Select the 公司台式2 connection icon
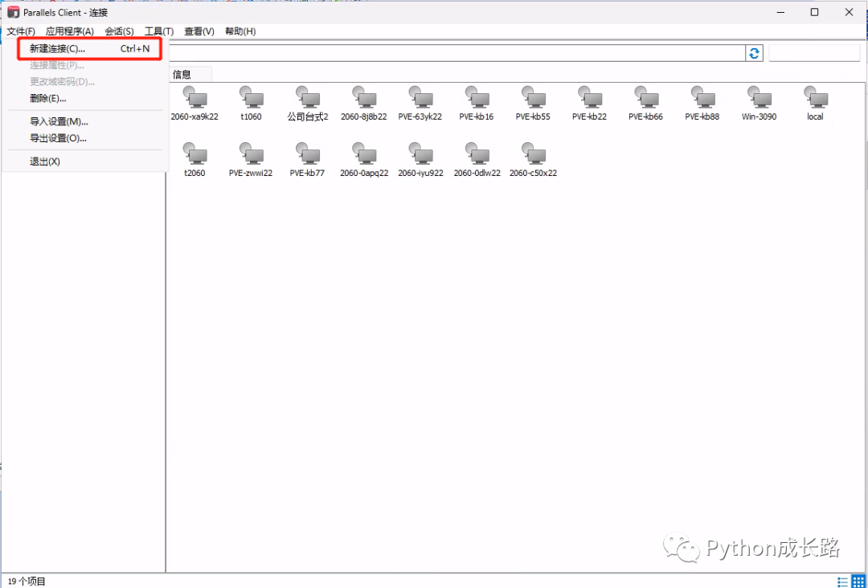Screen dimensions: 868x588 tap(308, 96)
